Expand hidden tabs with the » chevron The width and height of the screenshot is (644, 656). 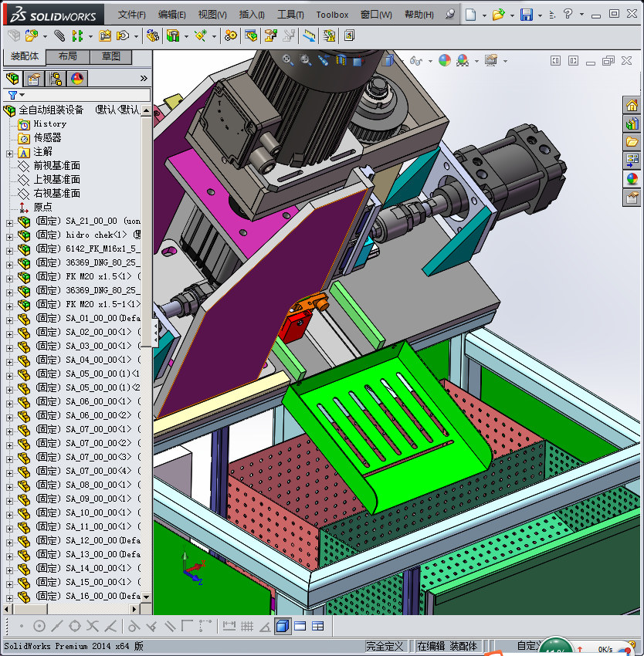(144, 78)
